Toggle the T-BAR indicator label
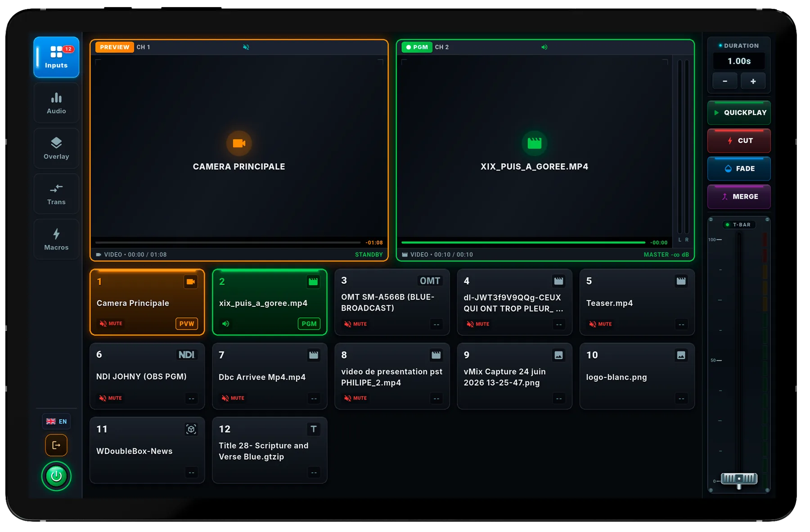This screenshot has width=810, height=532. coord(739,225)
